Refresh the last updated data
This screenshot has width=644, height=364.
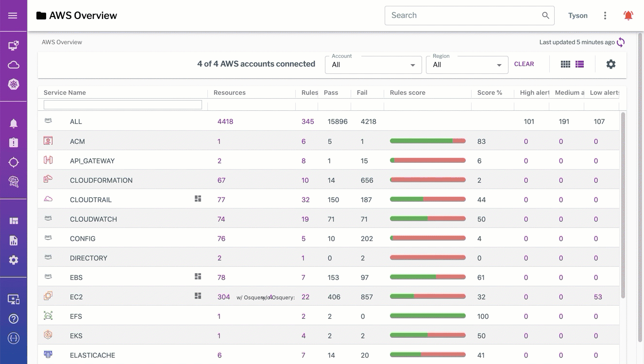621,42
